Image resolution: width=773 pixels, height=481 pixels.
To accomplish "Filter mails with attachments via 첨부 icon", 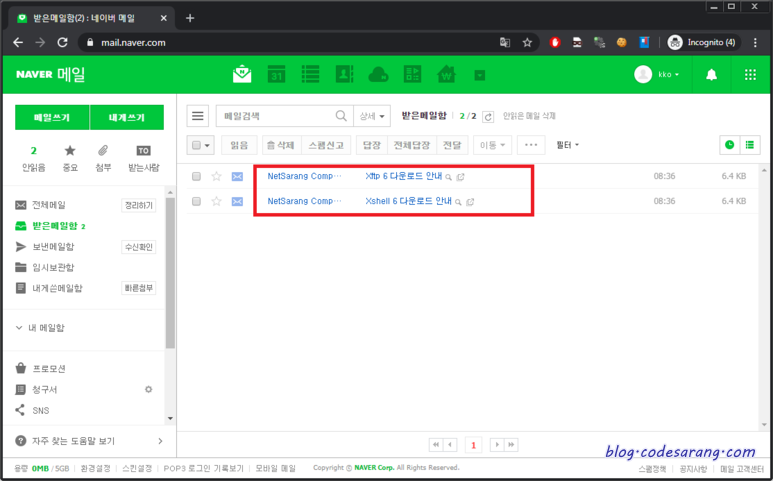I will 103,159.
